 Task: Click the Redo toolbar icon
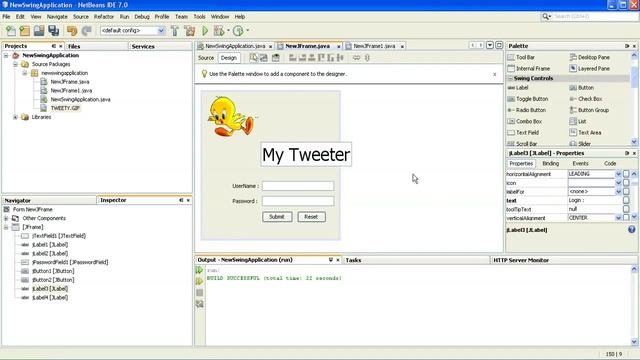tap(86, 31)
